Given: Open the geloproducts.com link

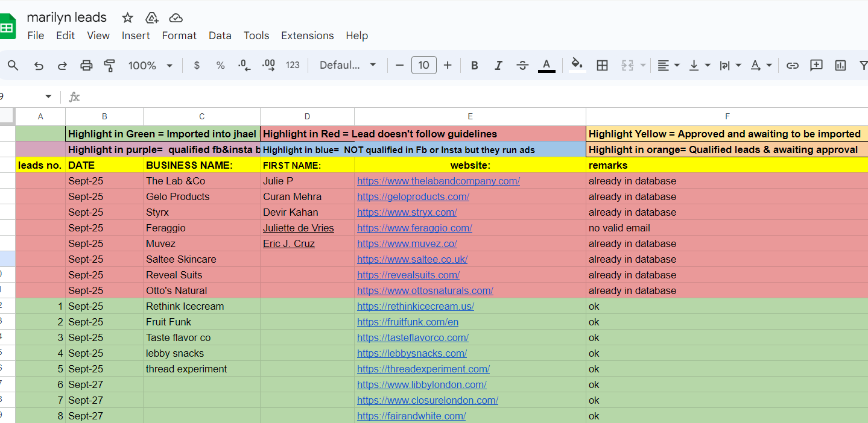Looking at the screenshot, I should (413, 196).
